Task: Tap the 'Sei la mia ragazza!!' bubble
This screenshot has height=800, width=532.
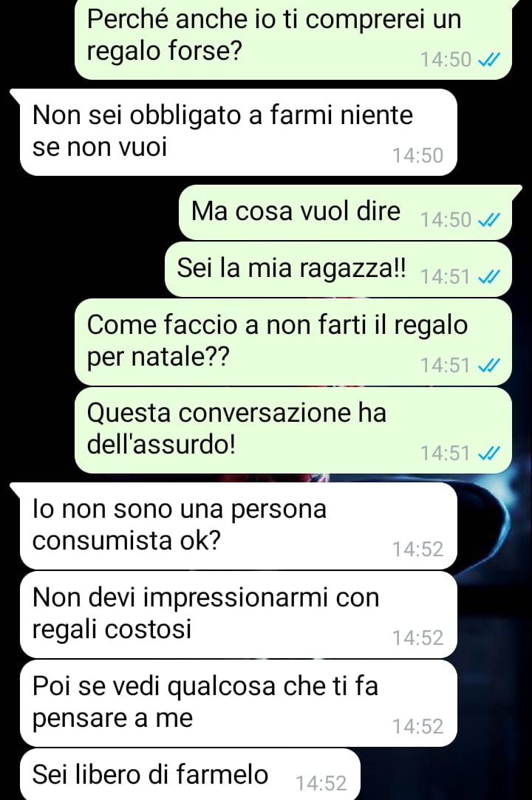Action: [338, 270]
